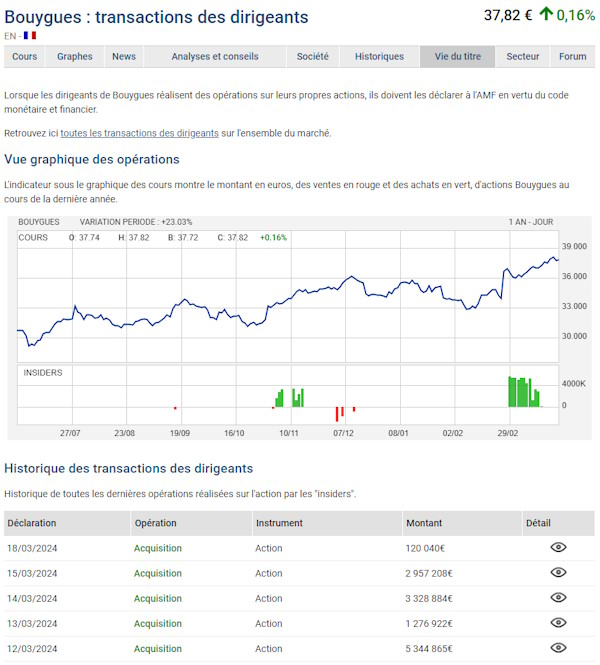Click Acquisition link on 18/03/2024 row
600x665 pixels.
158,548
